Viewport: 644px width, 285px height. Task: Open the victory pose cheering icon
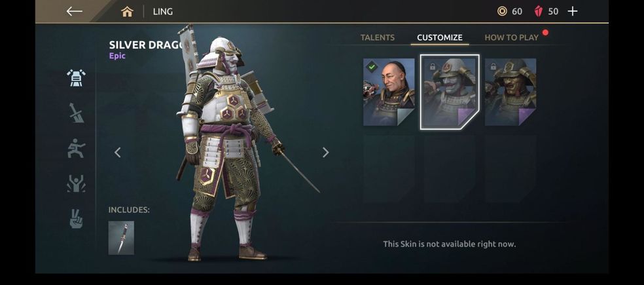(x=77, y=183)
